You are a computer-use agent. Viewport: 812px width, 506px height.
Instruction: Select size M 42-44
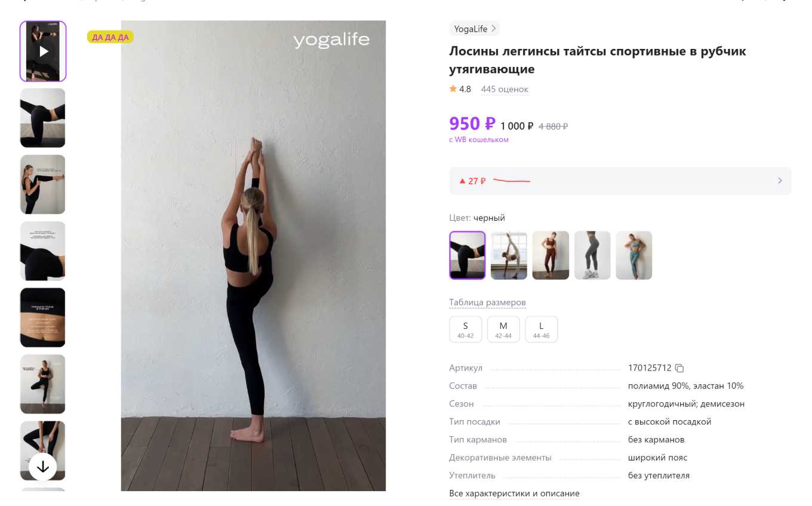click(503, 329)
